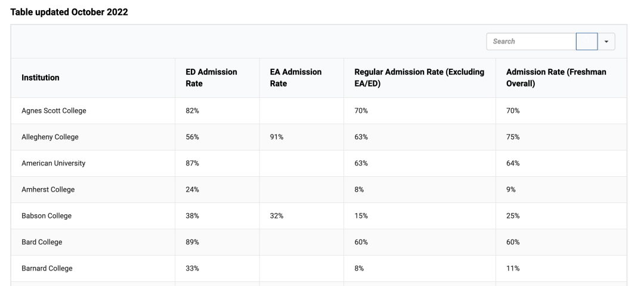644x286 pixels.
Task: Click Admission Rate (Freshman Overall) header
Action: coord(556,78)
